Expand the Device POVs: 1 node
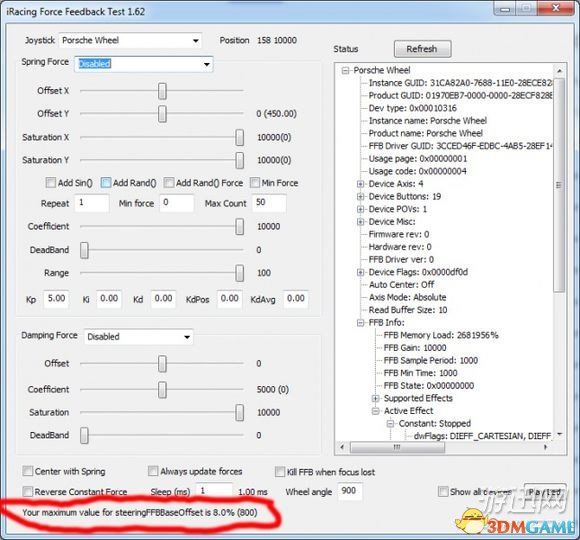The height and width of the screenshot is (540, 580). click(x=360, y=209)
